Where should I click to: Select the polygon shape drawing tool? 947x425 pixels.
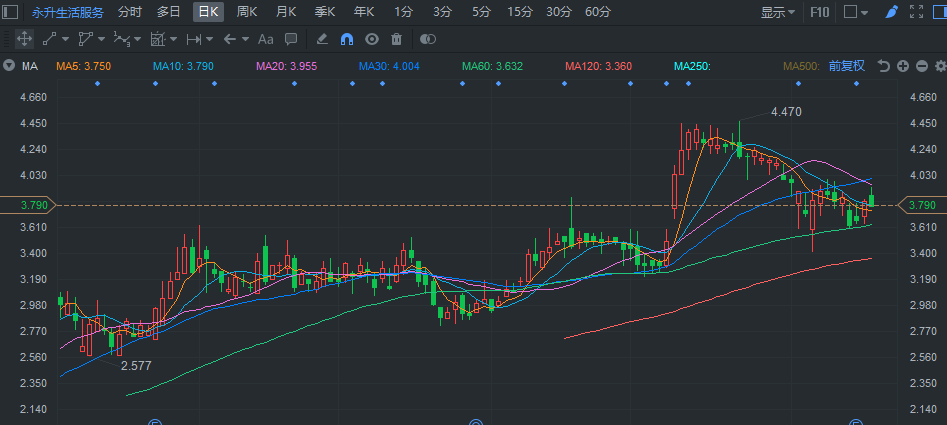click(86, 39)
